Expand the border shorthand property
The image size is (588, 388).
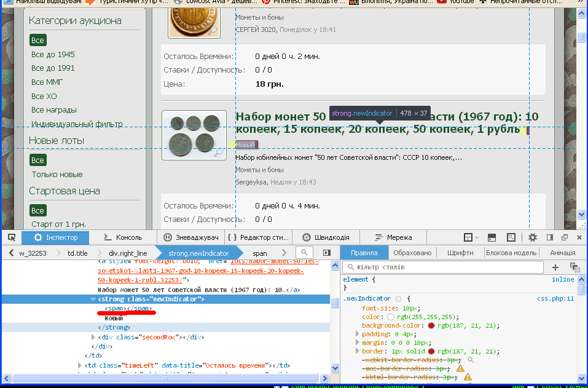tap(358, 351)
